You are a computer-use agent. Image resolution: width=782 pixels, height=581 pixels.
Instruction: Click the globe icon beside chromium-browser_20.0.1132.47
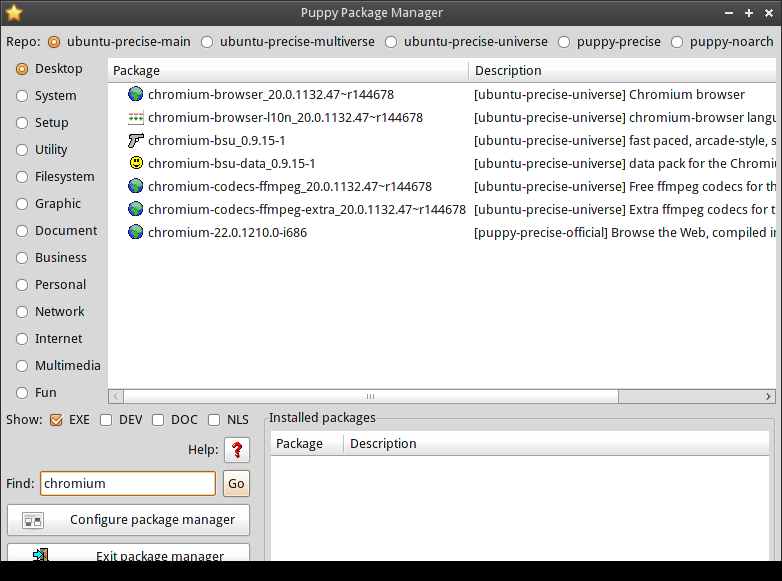click(x=135, y=94)
